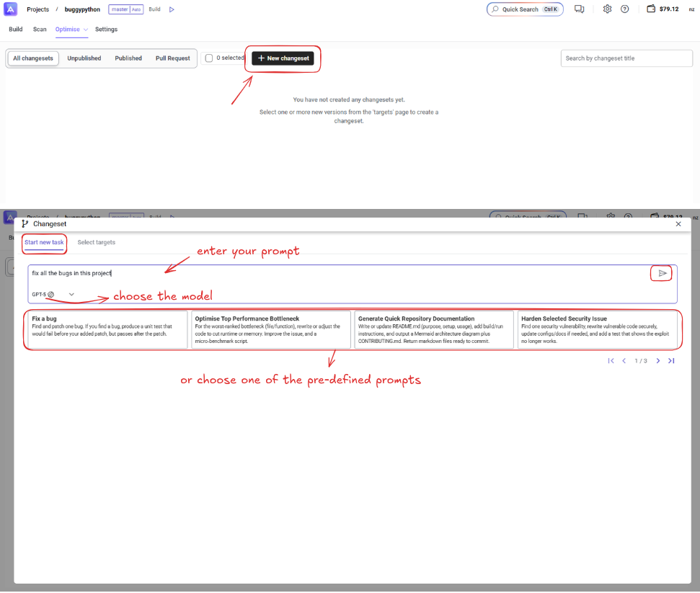Click the play icon next to Build
Screen dimensions: 700x593
click(172, 9)
